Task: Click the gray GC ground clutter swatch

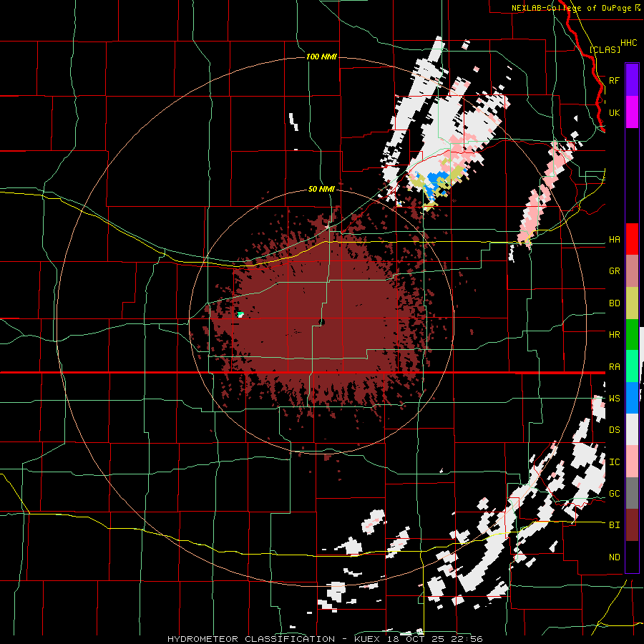Action: tap(632, 493)
